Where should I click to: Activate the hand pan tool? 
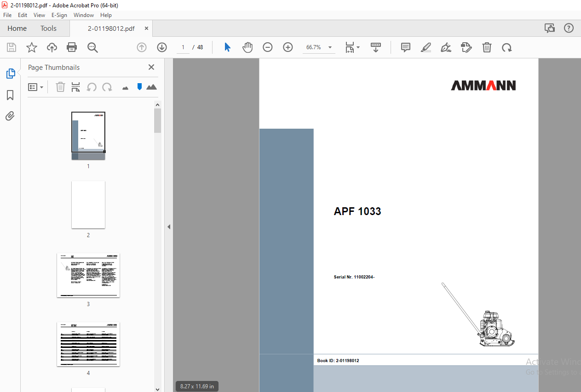click(x=247, y=47)
